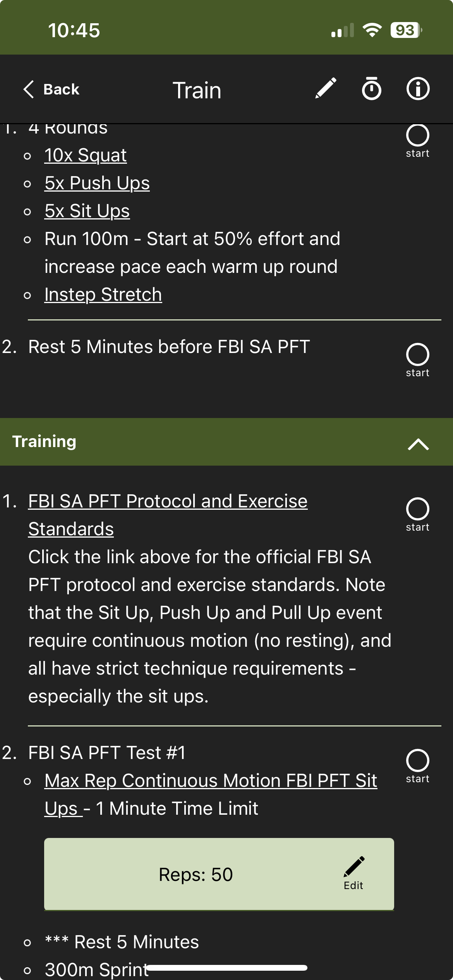This screenshot has width=453, height=980.
Task: Check the Wi-Fi status icon
Action: 372,30
